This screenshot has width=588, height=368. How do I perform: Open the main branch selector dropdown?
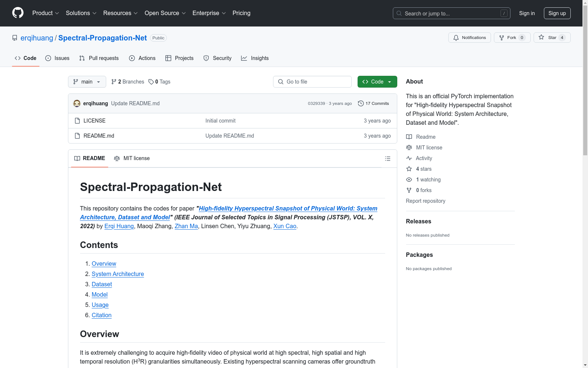pyautogui.click(x=87, y=82)
